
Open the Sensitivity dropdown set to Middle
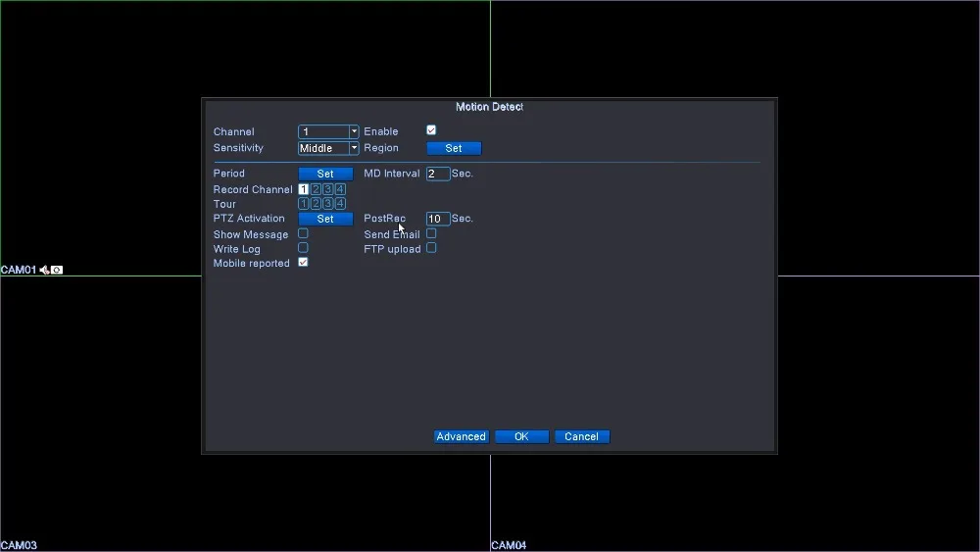tap(328, 148)
